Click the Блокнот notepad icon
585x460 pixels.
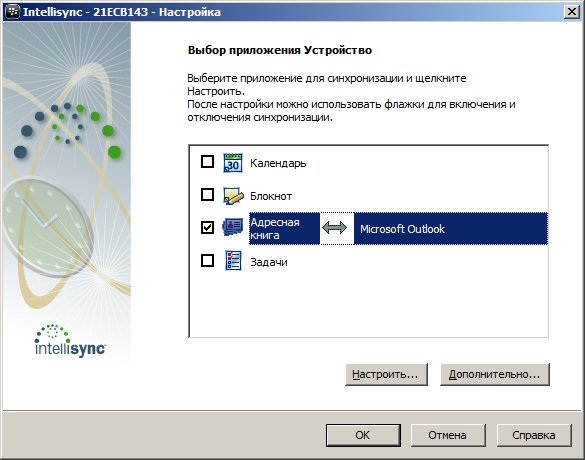(x=233, y=196)
